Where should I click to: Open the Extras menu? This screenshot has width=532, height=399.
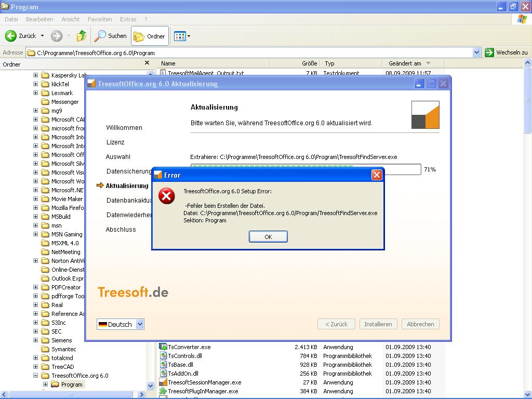pos(128,19)
